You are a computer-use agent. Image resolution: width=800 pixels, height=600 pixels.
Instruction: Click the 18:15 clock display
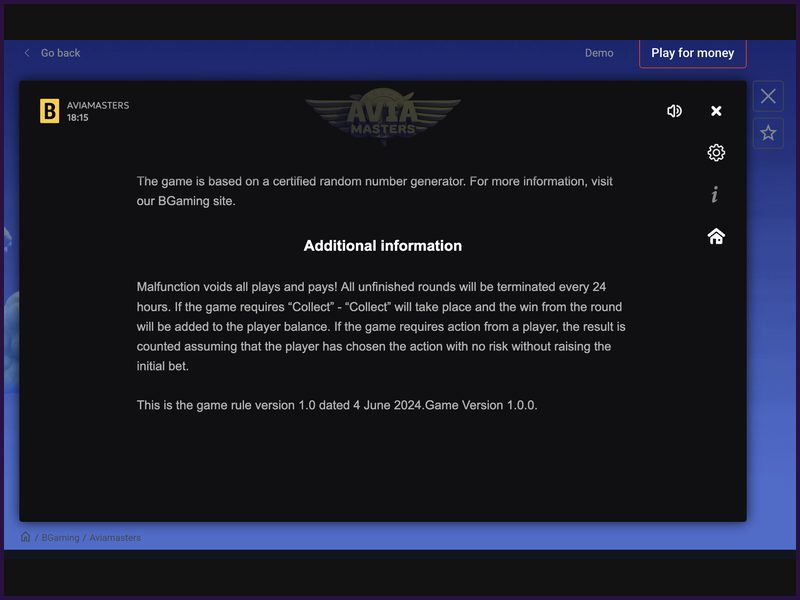tap(78, 118)
